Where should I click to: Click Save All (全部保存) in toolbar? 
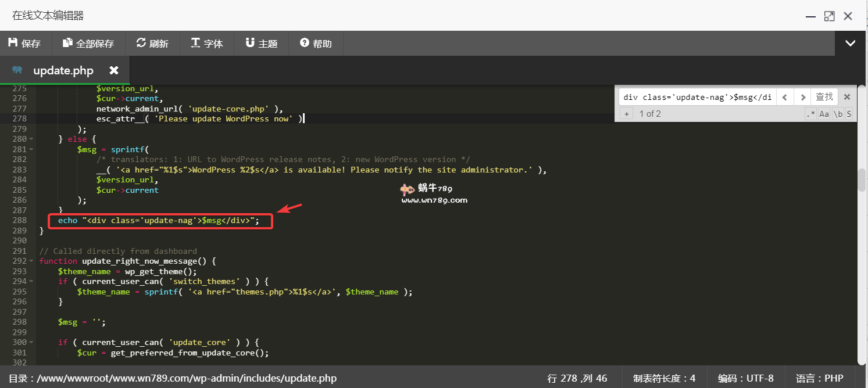(88, 44)
